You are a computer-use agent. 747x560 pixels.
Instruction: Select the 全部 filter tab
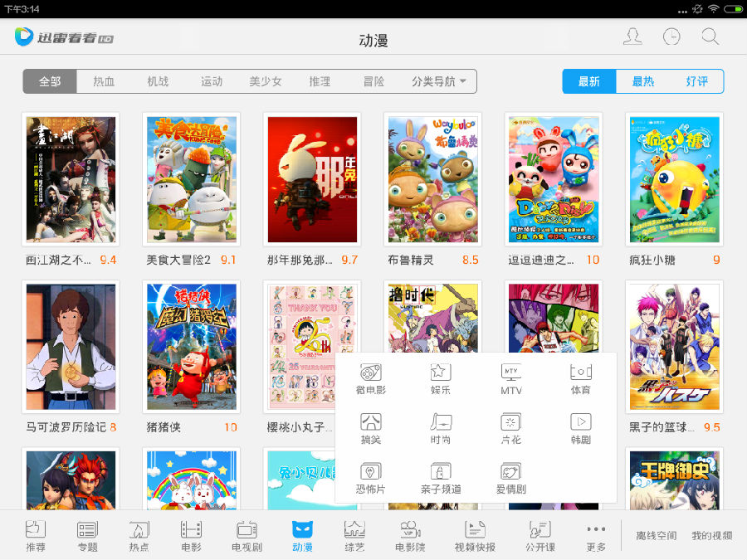click(50, 81)
